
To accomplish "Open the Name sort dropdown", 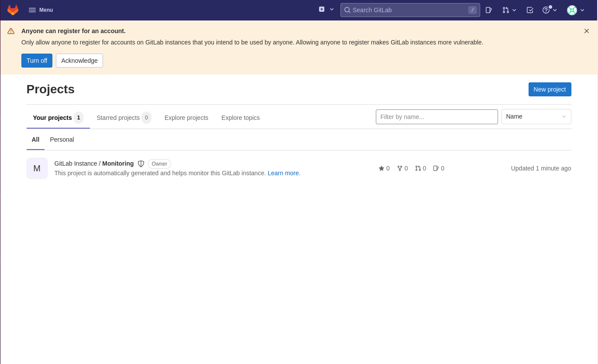I will [536, 116].
